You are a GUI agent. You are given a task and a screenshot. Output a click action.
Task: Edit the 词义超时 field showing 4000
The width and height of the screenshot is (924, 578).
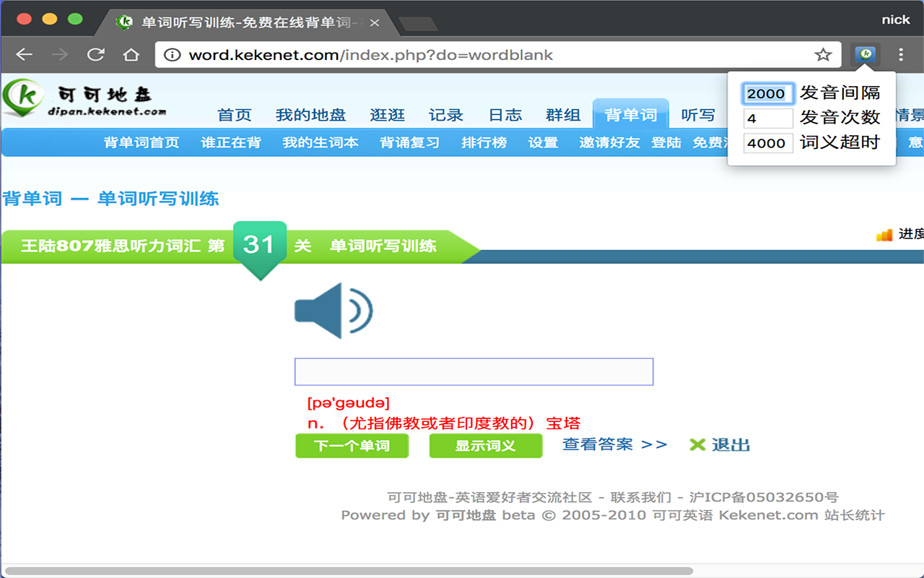[768, 142]
